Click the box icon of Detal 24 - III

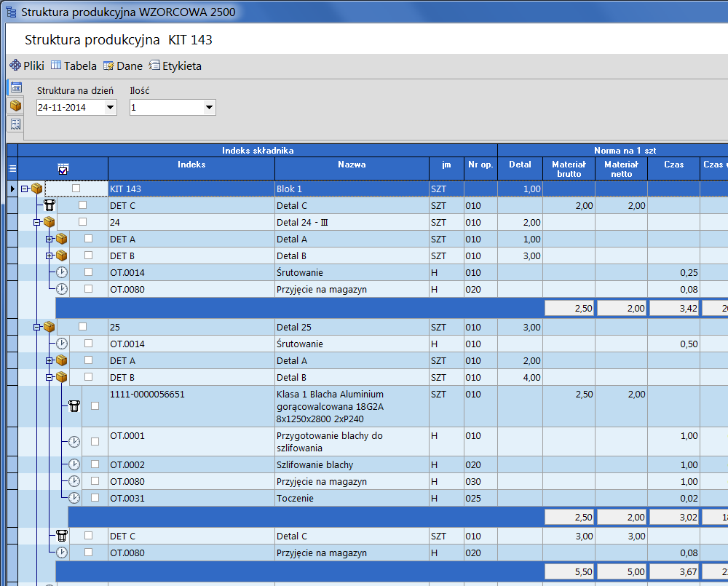(50, 222)
